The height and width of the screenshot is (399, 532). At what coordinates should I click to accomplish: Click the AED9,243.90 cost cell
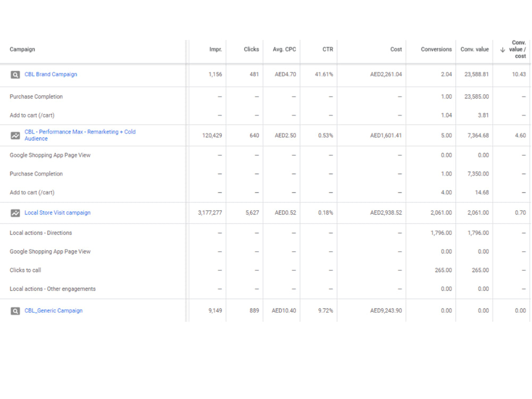coord(386,311)
